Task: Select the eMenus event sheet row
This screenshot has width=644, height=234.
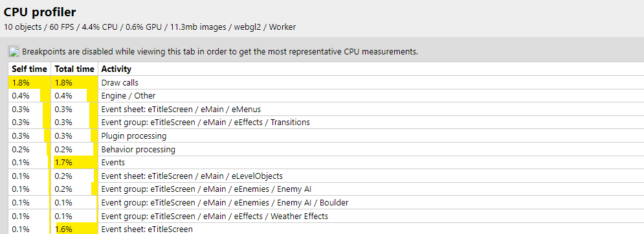Action: (326, 110)
